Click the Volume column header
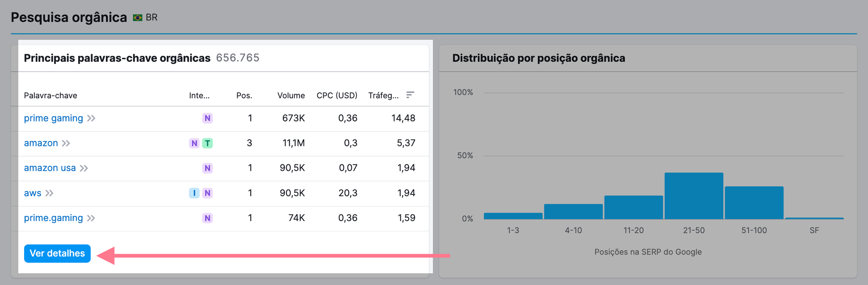Image resolution: width=868 pixels, height=285 pixels. tap(291, 95)
